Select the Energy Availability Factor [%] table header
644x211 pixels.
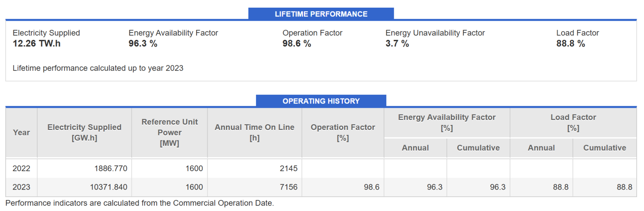(x=447, y=123)
